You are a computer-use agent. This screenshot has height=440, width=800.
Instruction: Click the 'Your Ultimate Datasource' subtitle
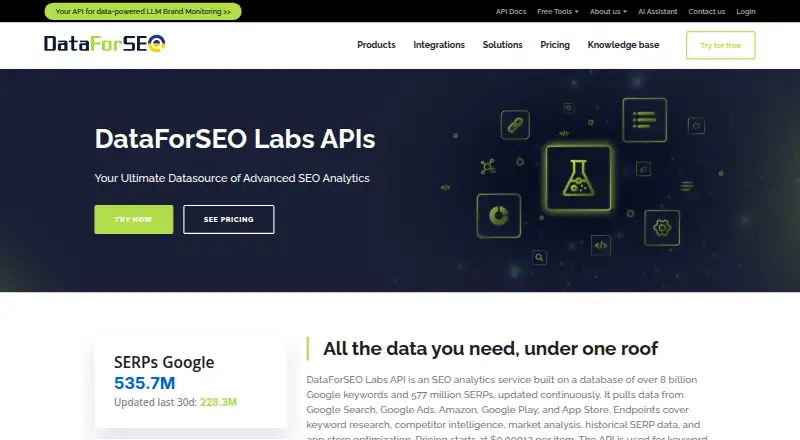(x=232, y=178)
